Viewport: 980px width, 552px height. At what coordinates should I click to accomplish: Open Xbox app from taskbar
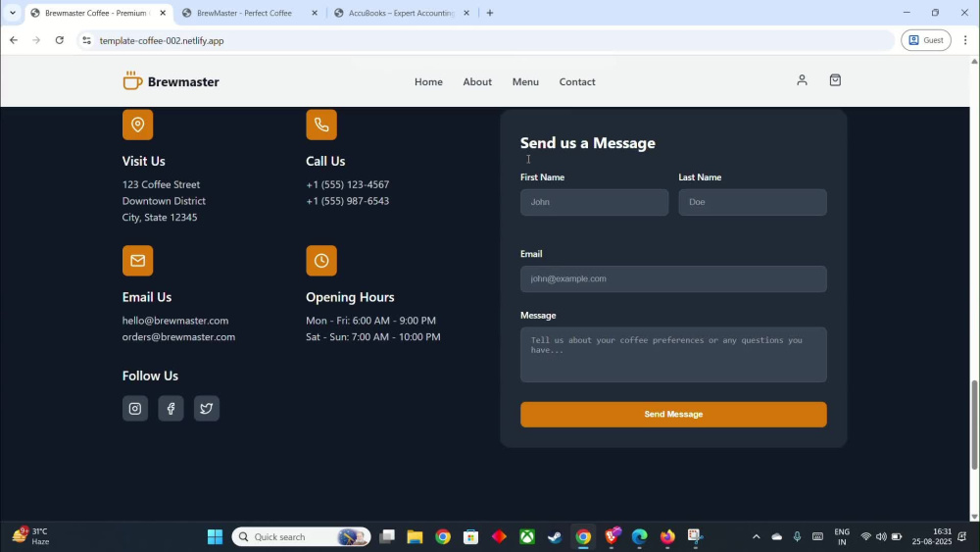pyautogui.click(x=527, y=536)
